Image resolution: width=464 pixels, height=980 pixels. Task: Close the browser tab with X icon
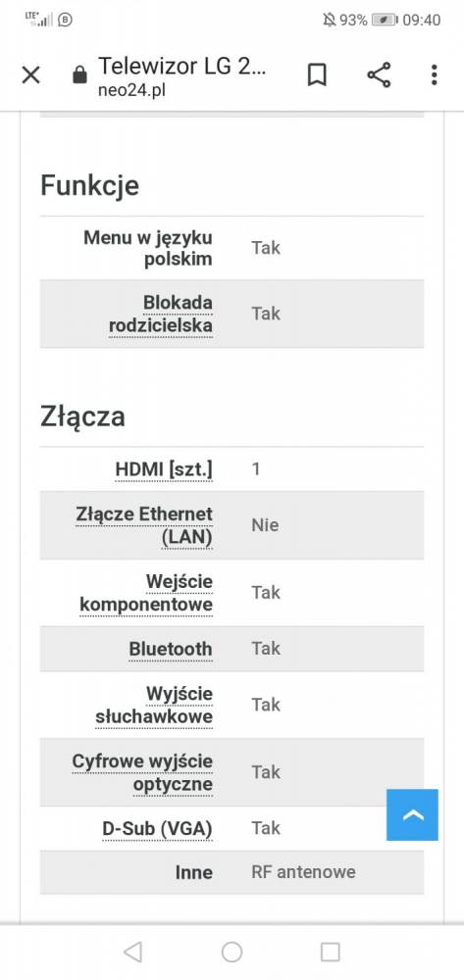pyautogui.click(x=30, y=75)
